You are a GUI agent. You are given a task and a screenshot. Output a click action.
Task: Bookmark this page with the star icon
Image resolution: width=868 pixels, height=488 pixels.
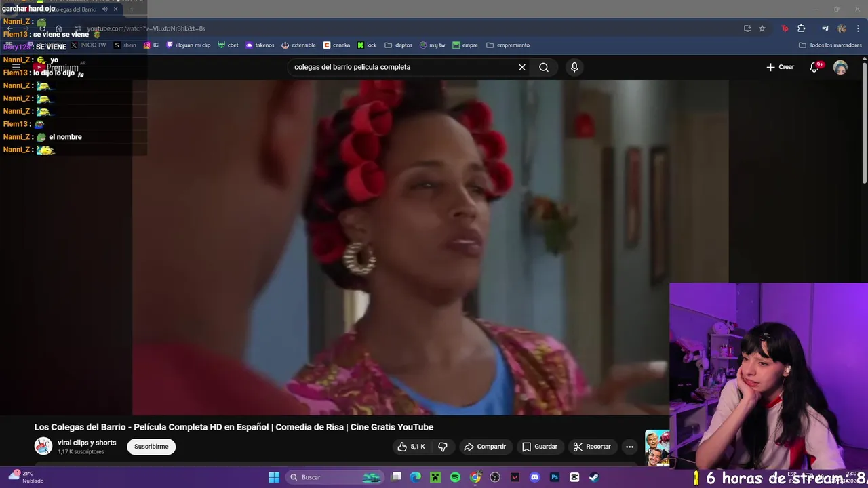point(762,28)
